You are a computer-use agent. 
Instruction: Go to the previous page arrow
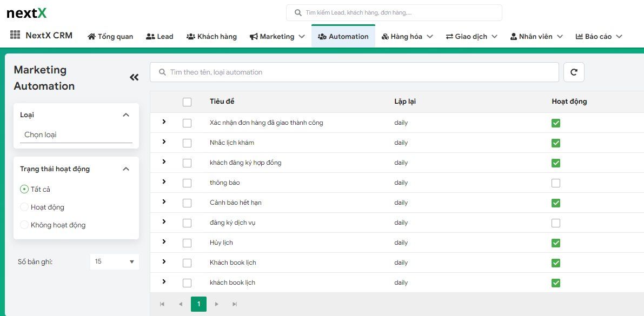pyautogui.click(x=181, y=304)
